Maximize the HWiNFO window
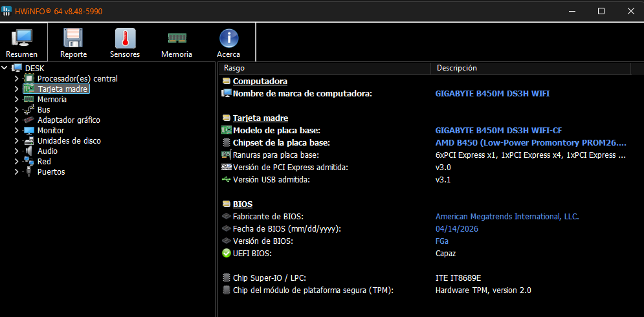This screenshot has height=317, width=644. (x=601, y=11)
